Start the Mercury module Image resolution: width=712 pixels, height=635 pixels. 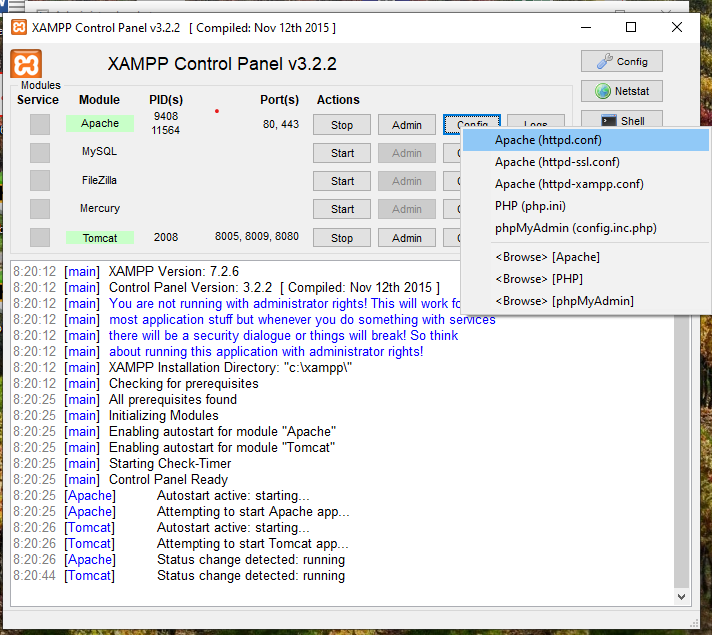point(342,209)
